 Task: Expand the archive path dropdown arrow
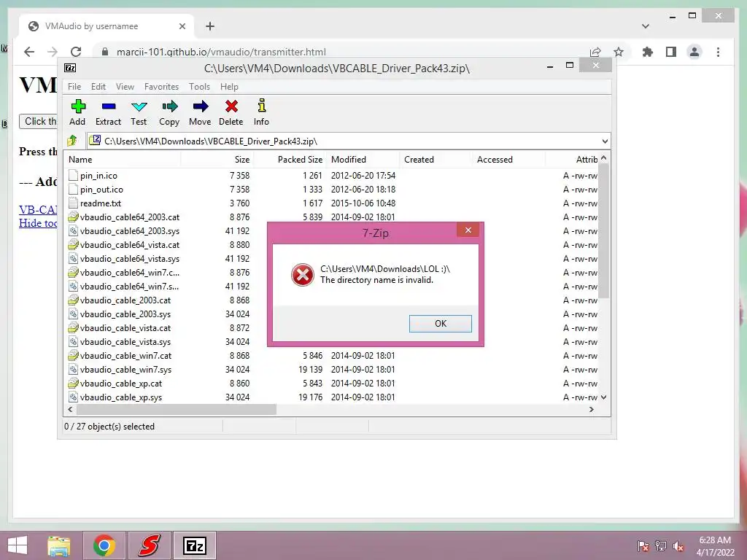(x=605, y=141)
